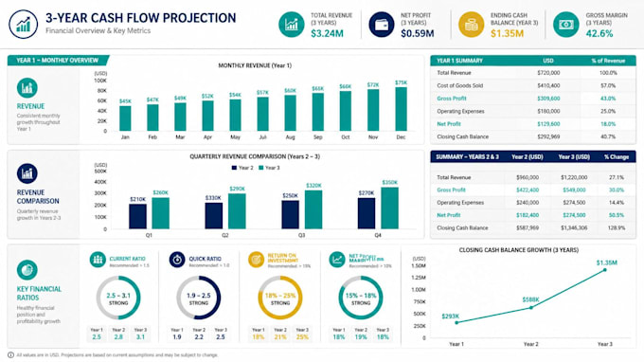
Task: Click the $309,600 Gross Profit cell
Action: 548,99
